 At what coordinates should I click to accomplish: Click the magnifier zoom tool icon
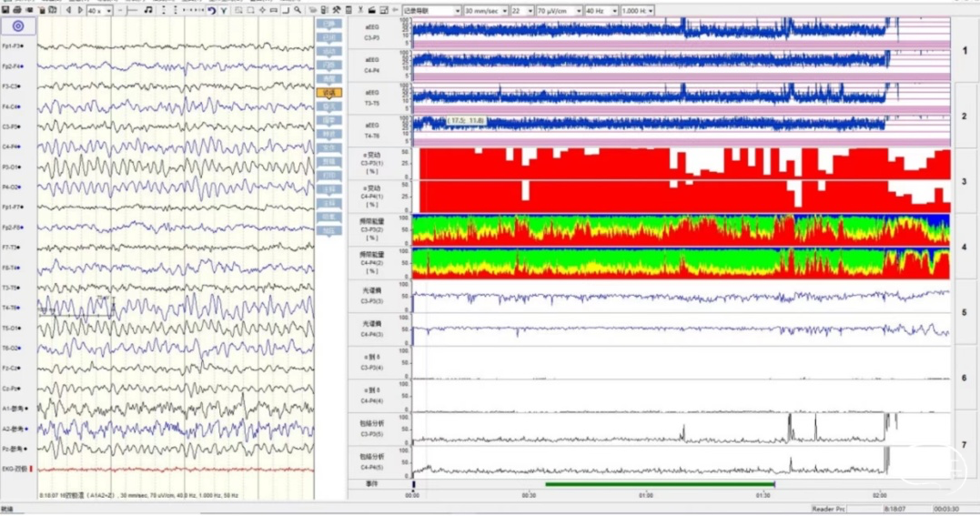(298, 10)
